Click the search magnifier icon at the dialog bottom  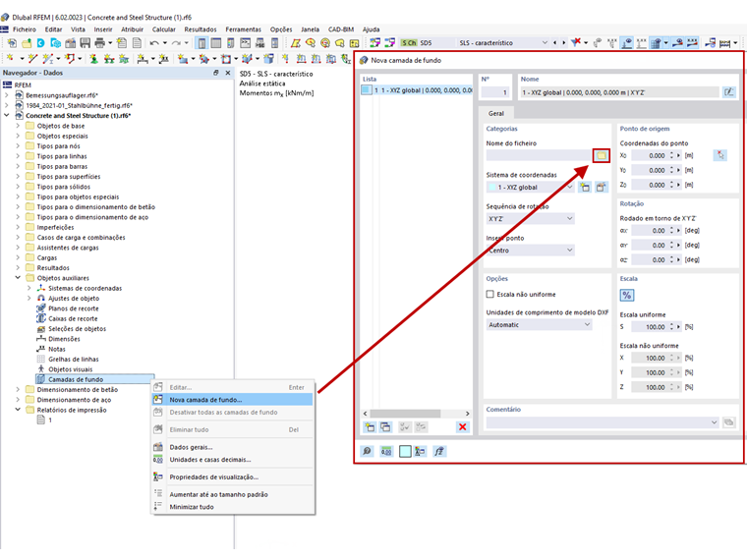point(367,451)
